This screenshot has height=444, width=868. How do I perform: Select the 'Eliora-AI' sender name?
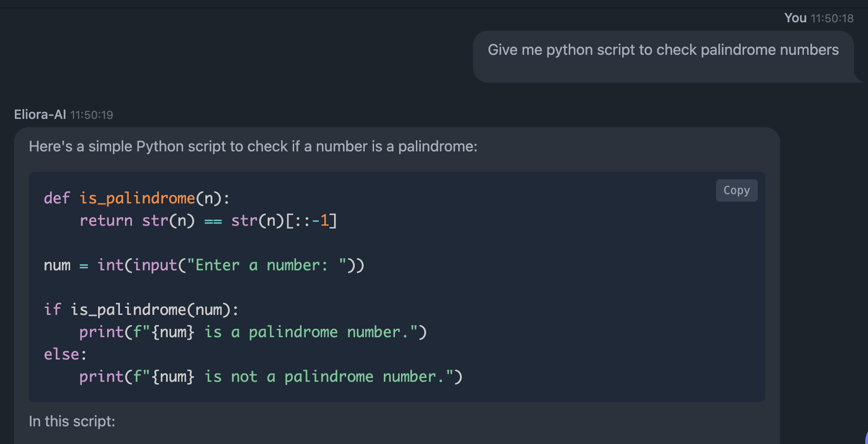coord(40,115)
